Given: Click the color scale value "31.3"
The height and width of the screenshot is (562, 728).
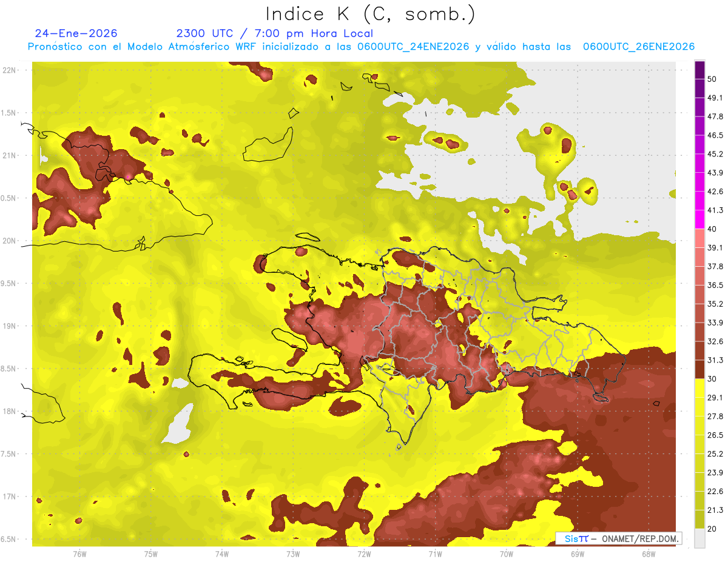Looking at the screenshot, I should click(715, 360).
